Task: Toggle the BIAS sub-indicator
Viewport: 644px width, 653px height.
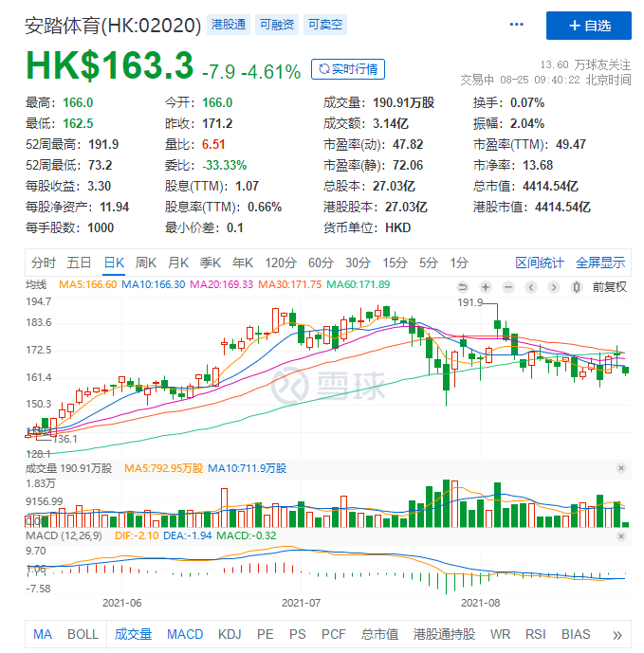Action: pos(576,634)
